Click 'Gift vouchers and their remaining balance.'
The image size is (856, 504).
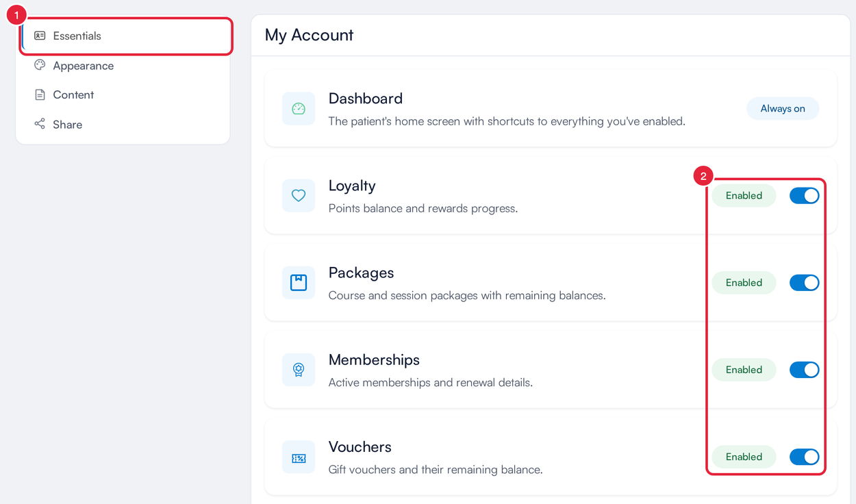[x=436, y=470]
